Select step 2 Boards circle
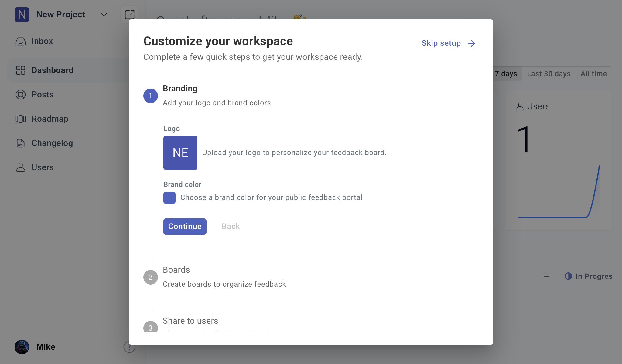 tap(151, 277)
